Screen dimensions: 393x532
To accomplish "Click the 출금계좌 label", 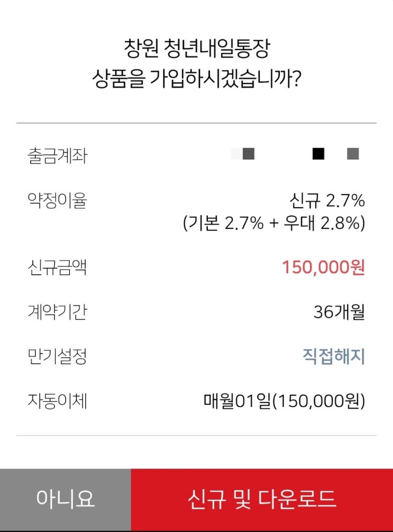I will [58, 156].
